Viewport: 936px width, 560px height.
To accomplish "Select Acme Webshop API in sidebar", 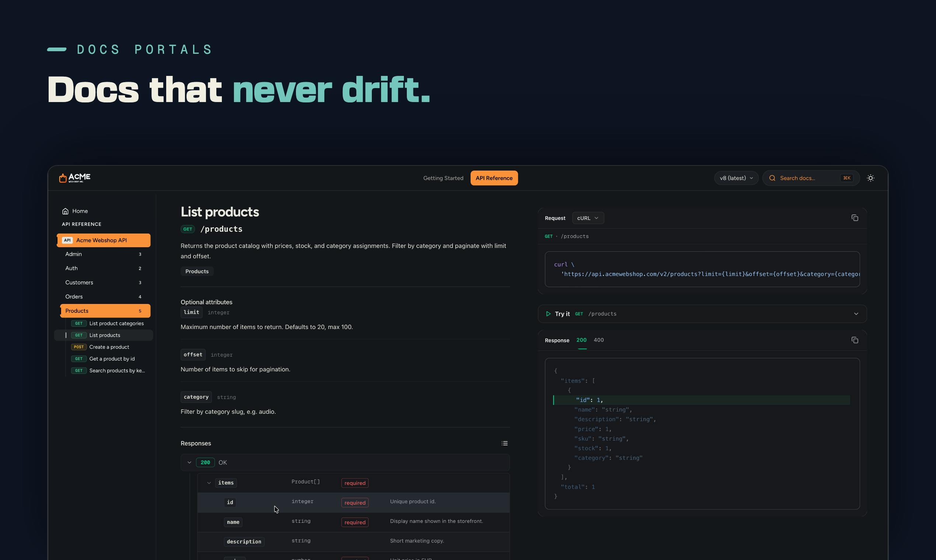I will coord(104,240).
